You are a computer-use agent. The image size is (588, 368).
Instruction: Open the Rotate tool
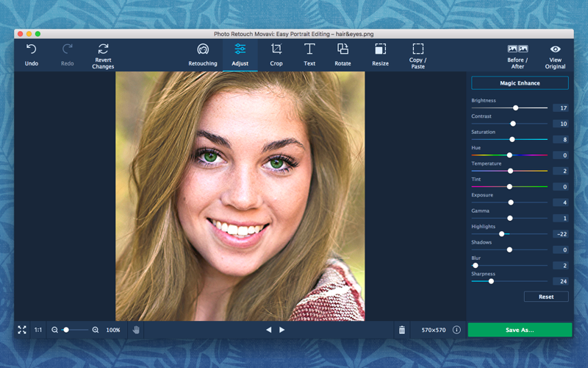pos(343,49)
